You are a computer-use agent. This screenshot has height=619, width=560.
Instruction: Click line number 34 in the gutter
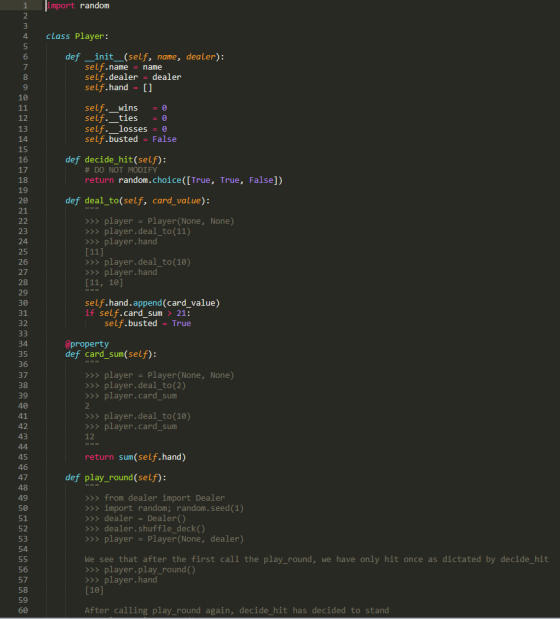tap(23, 344)
